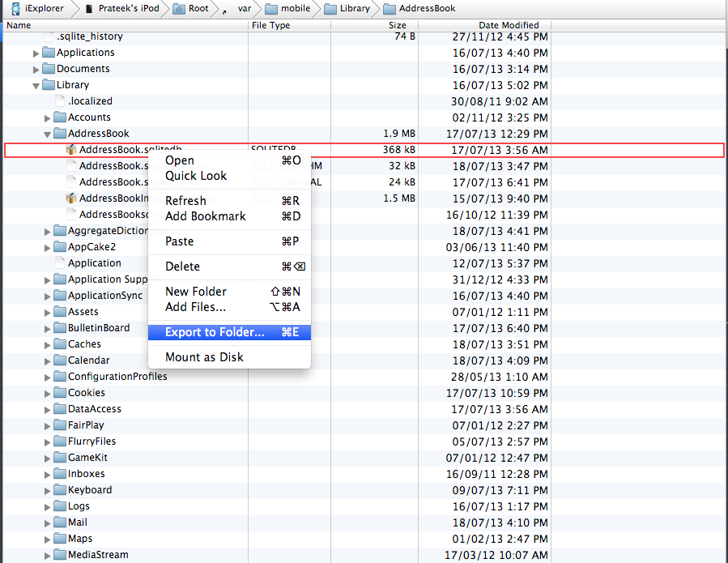728x563 pixels.
Task: Click the AddressBookImages database file icon
Action: 71,198
